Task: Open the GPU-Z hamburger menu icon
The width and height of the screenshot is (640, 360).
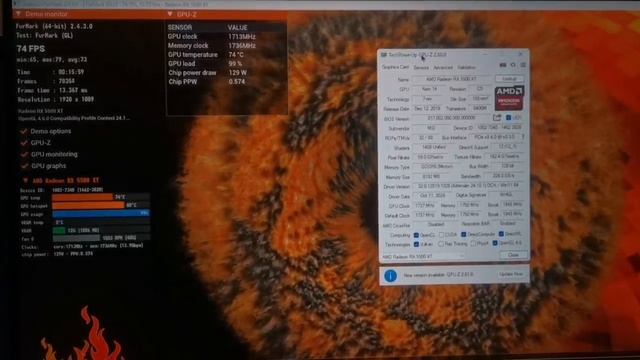Action: (523, 65)
